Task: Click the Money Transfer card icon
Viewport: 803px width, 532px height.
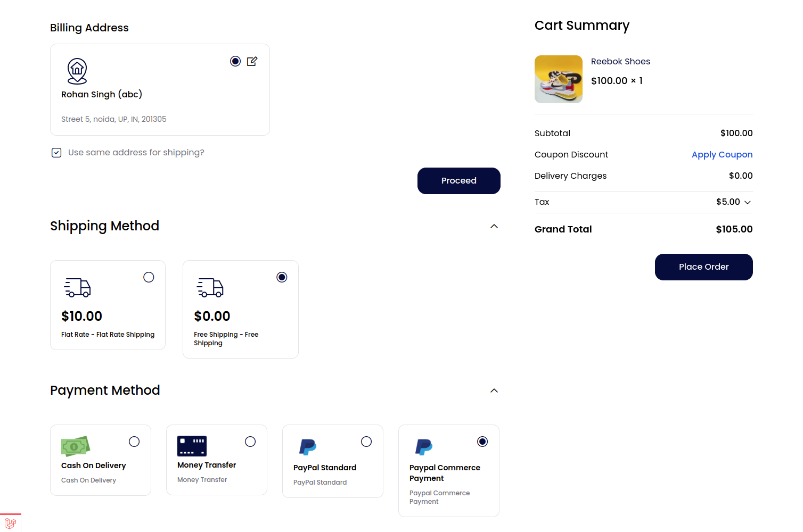Action: (x=192, y=446)
